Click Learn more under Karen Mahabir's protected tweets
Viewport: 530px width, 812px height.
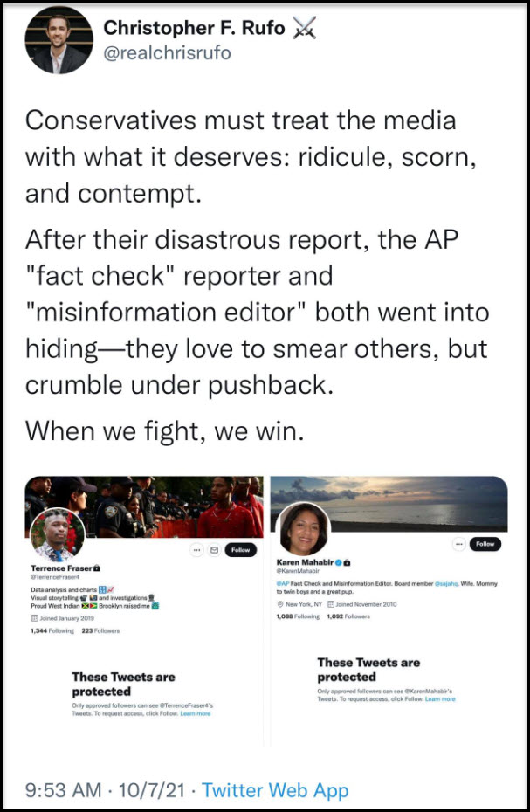pos(440,699)
